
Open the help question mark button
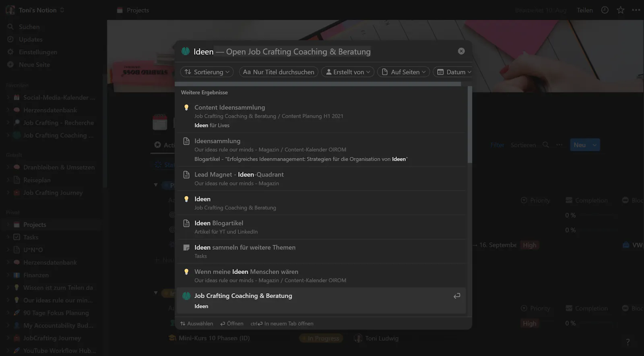[x=628, y=342]
